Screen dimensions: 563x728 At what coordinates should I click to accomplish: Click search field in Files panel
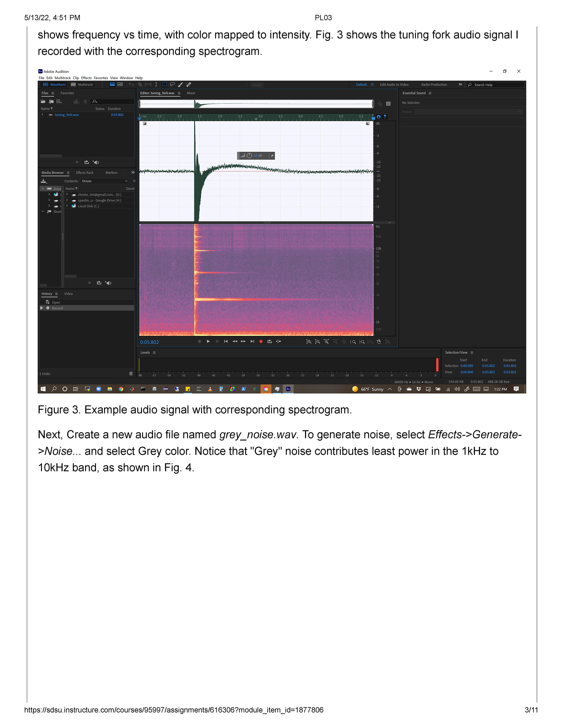(112, 101)
